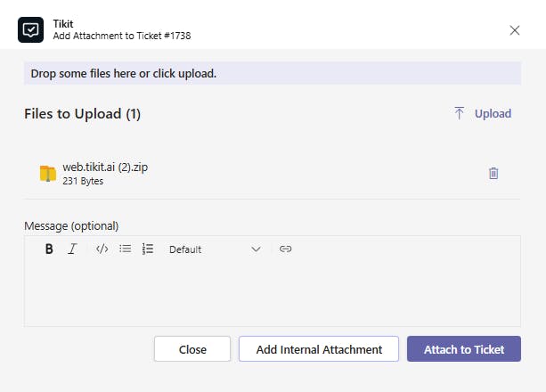
Task: Insert a numbered list
Action: 148,249
